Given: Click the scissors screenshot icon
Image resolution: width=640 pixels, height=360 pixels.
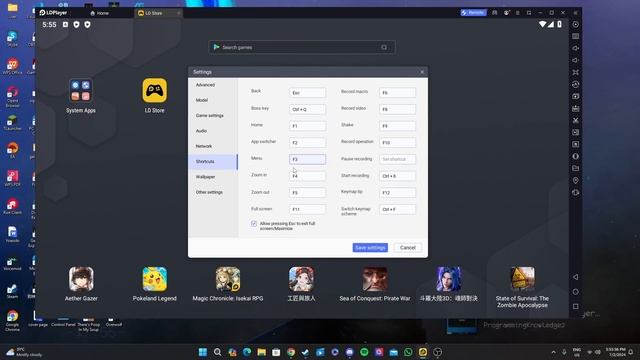Looking at the screenshot, I should [576, 120].
